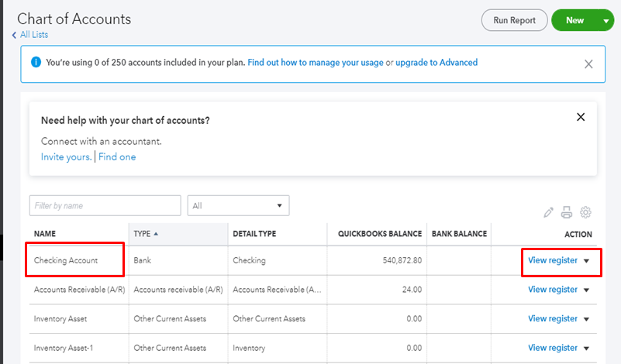Expand the New button dropdown arrow
The width and height of the screenshot is (621, 364).
pyautogui.click(x=606, y=21)
